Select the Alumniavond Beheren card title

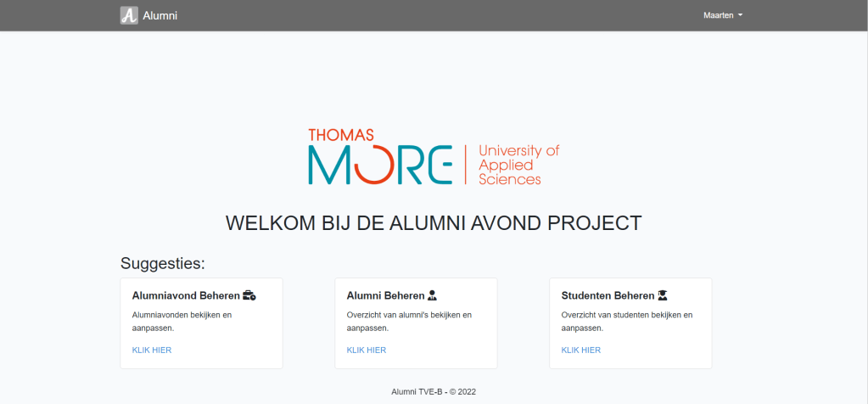point(186,296)
